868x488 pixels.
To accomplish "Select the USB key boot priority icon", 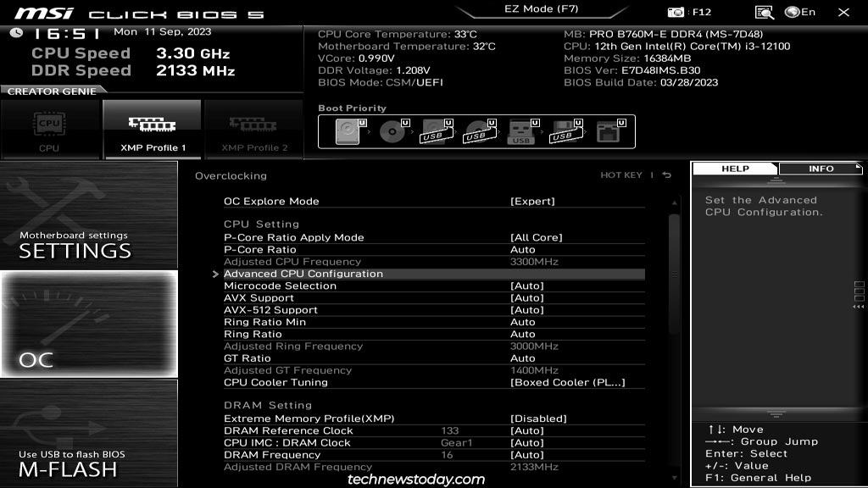I will tap(522, 131).
